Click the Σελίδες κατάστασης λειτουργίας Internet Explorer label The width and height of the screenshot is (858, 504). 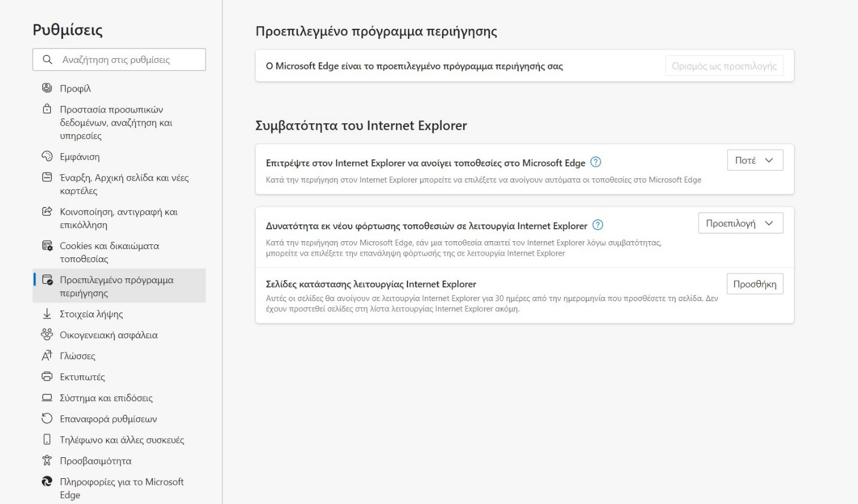pyautogui.click(x=371, y=284)
